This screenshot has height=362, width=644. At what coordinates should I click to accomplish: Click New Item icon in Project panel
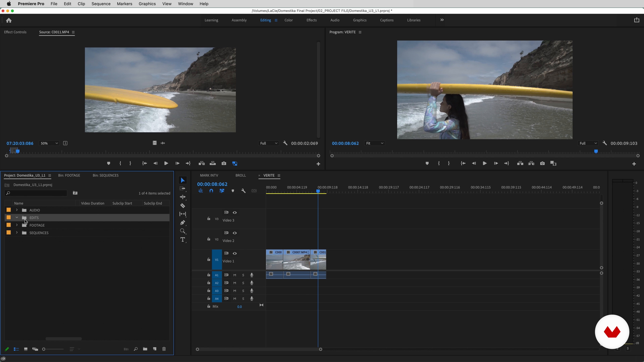click(x=155, y=349)
